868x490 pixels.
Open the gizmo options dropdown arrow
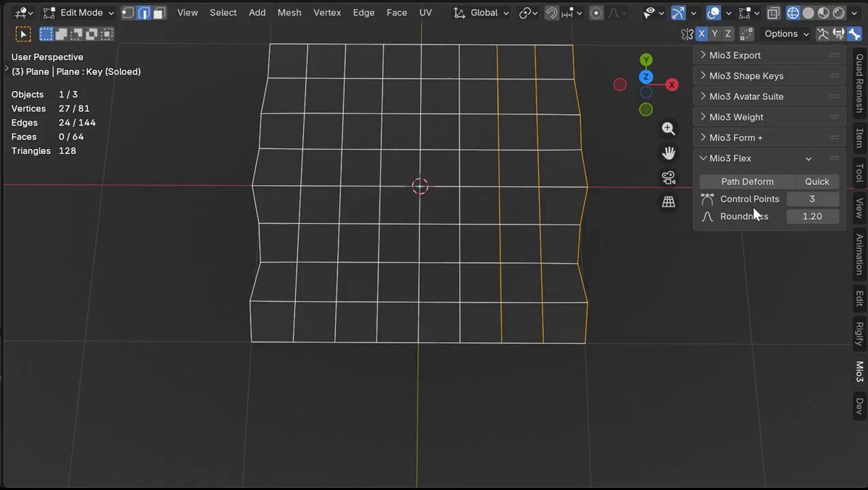(x=692, y=12)
